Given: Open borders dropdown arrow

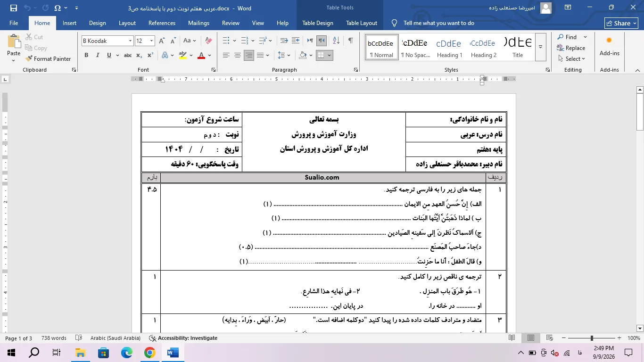Looking at the screenshot, I should pos(329,55).
